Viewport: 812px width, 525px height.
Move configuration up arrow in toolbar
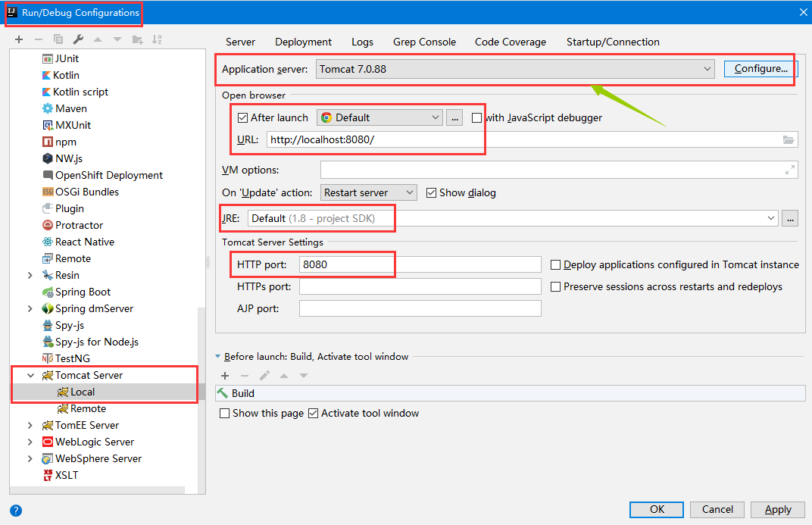click(98, 39)
